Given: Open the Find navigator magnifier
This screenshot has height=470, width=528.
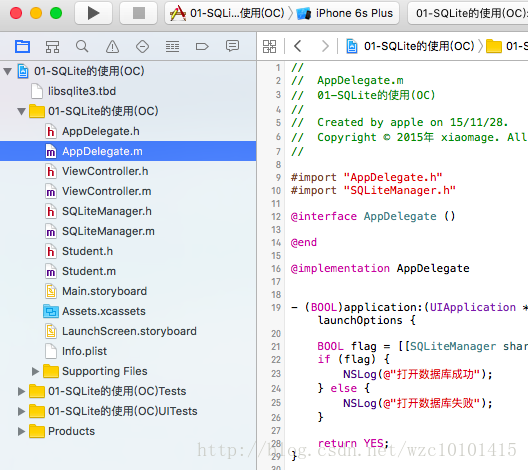Looking at the screenshot, I should [82, 46].
